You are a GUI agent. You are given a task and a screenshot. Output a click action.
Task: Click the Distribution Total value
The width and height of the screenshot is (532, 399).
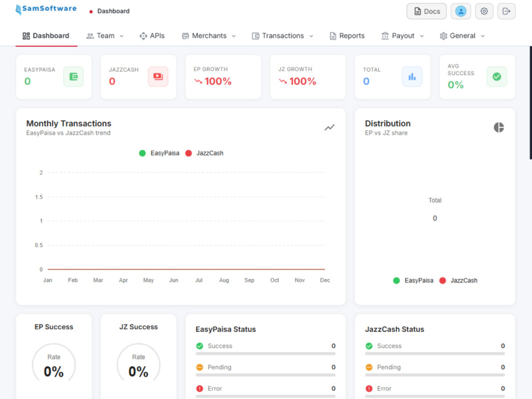click(435, 219)
